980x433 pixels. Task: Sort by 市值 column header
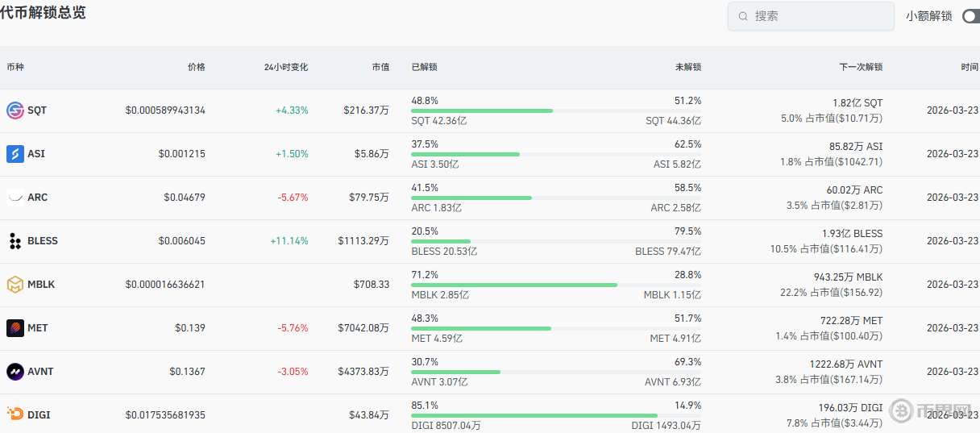point(380,67)
